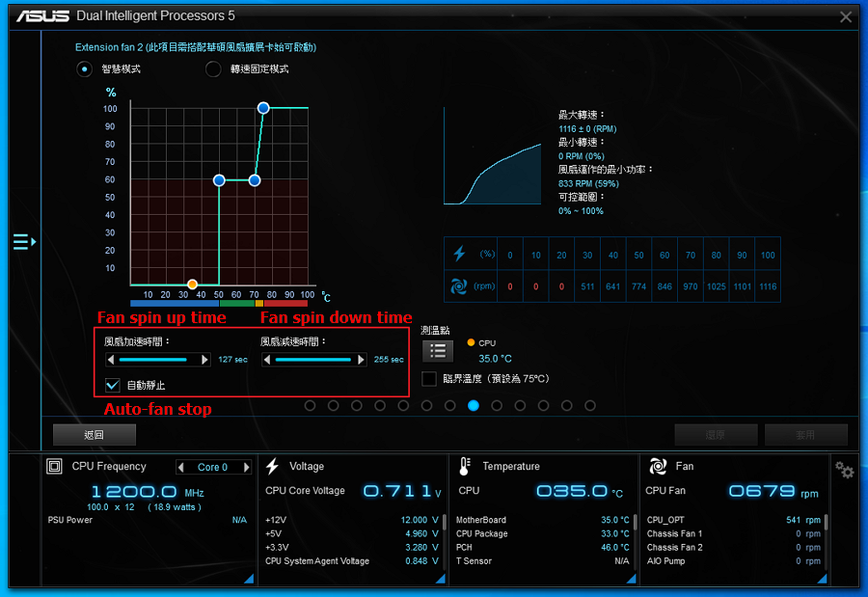Select the 智慧模式 smart mode radio button
Viewport: 868px width, 597px height.
[x=84, y=69]
